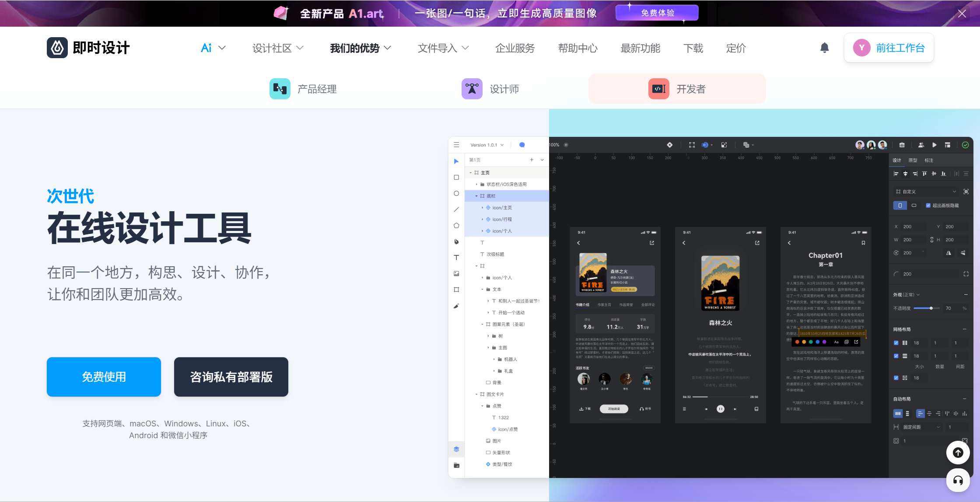Image resolution: width=980 pixels, height=502 pixels.
Task: Expand the Ai navigation dropdown
Action: 213,48
